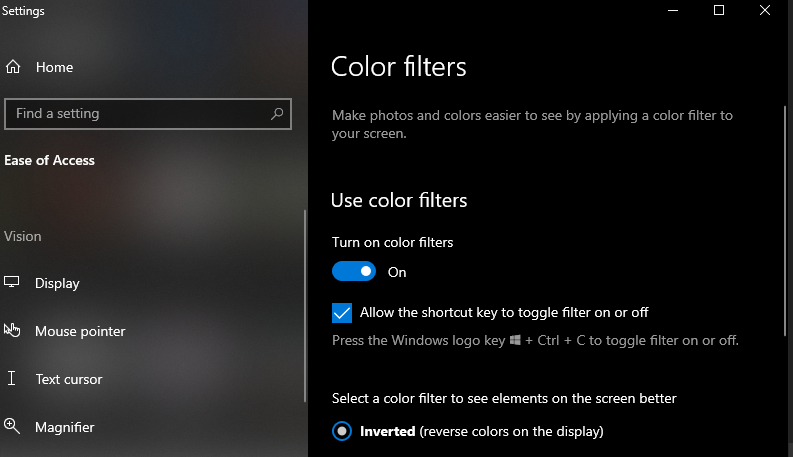This screenshot has height=457, width=793.
Task: Click the search magnifier icon in Find a setting
Action: point(277,114)
